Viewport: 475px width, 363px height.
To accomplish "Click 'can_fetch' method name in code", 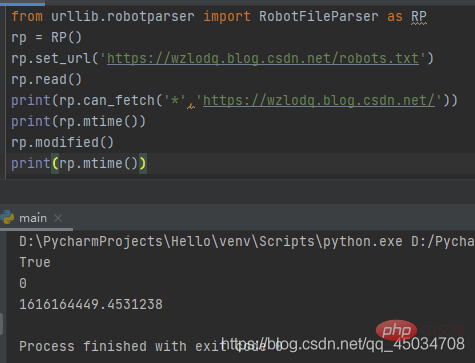I will tap(119, 100).
